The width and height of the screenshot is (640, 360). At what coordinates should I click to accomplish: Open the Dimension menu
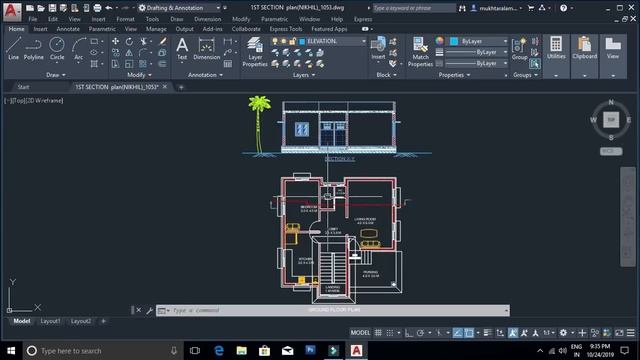point(207,19)
